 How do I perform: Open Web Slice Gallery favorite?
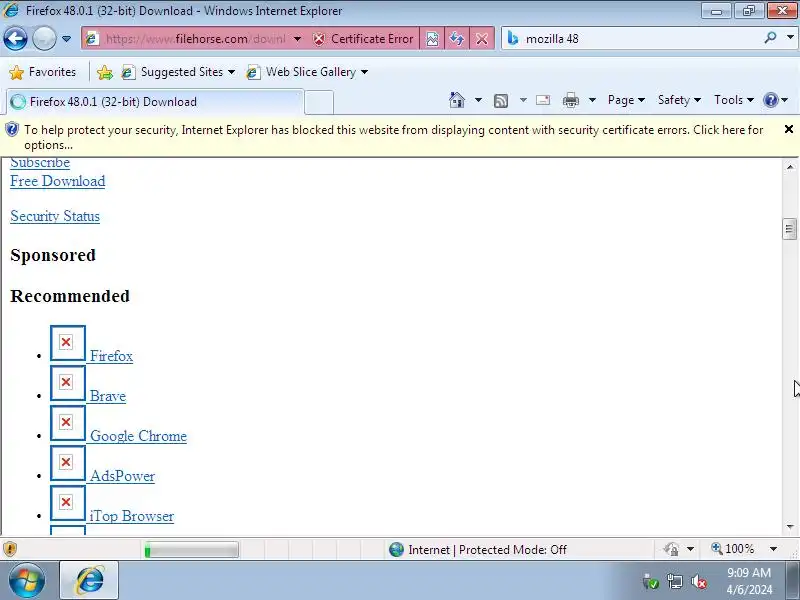307,72
